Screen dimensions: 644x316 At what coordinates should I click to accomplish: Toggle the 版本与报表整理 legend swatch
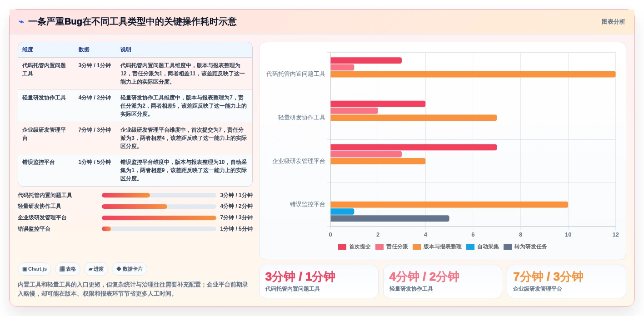pyautogui.click(x=417, y=247)
